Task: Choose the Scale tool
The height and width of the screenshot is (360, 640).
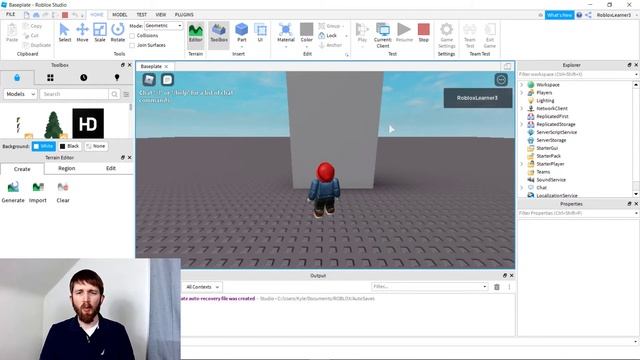Action: 100,32
